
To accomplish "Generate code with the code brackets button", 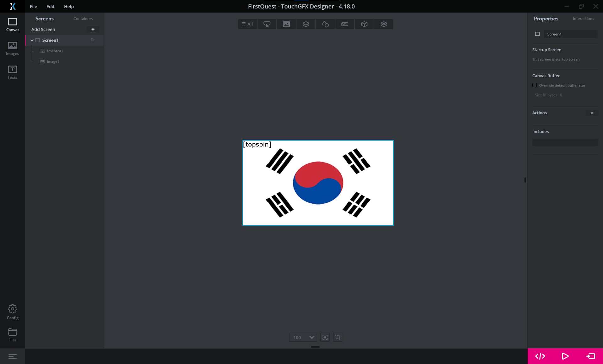I will pyautogui.click(x=540, y=356).
